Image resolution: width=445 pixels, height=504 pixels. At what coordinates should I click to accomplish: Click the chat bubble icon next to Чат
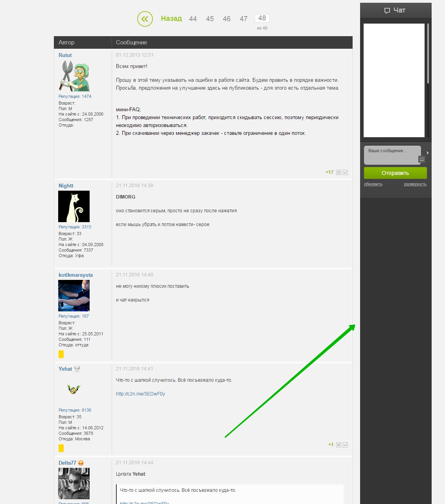(x=387, y=11)
